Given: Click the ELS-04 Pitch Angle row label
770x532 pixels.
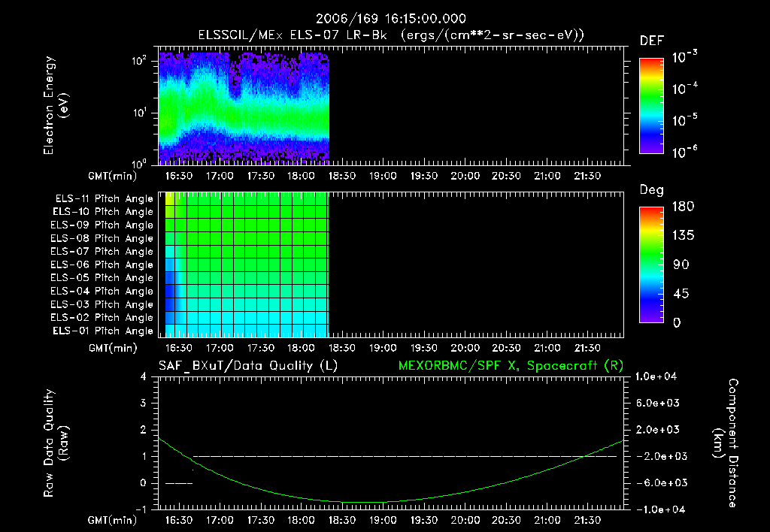Looking at the screenshot, I should click(x=102, y=291).
